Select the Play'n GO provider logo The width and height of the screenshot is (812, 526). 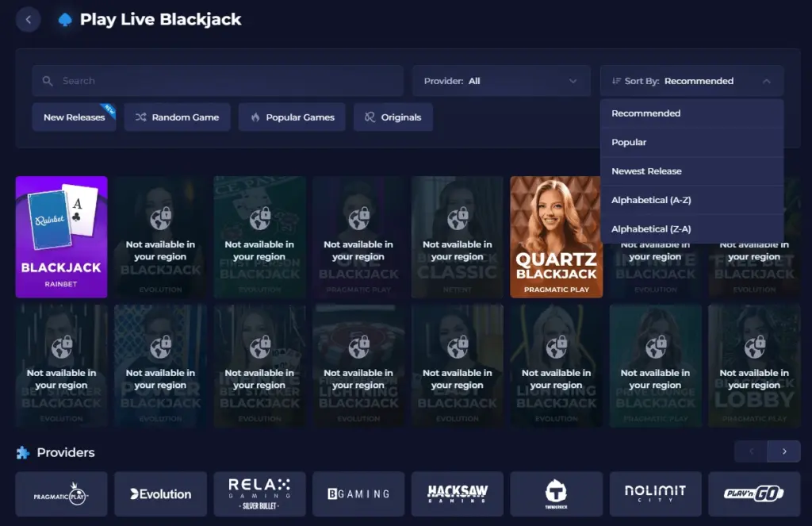755,494
